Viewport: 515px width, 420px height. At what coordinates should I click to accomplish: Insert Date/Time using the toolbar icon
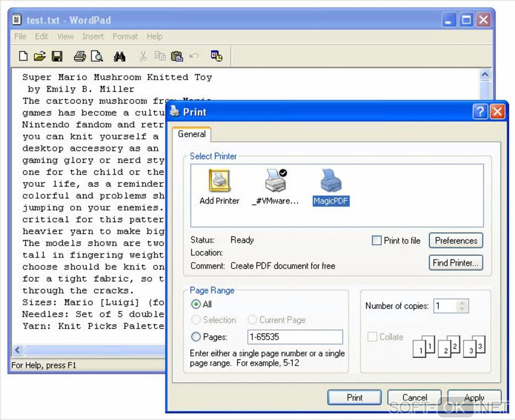click(217, 56)
